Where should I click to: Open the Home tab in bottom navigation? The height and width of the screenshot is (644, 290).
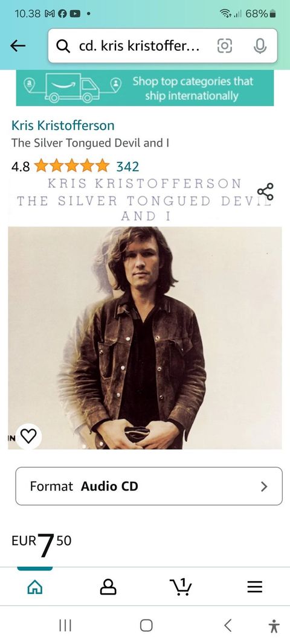tap(35, 587)
